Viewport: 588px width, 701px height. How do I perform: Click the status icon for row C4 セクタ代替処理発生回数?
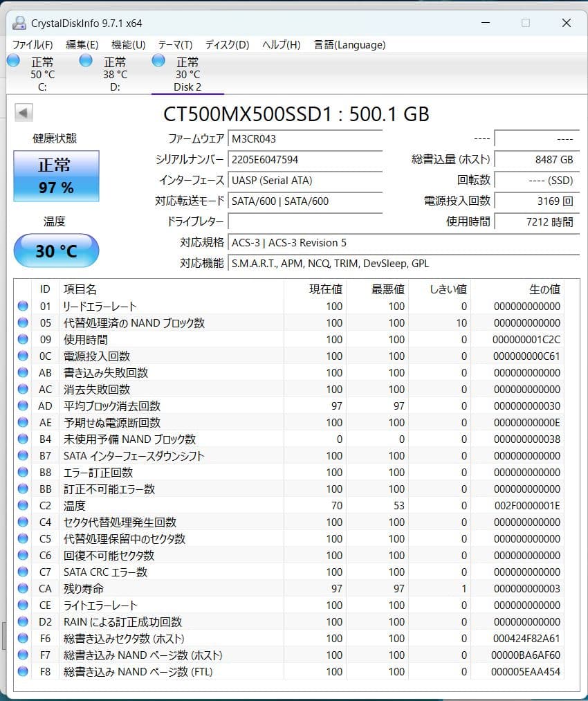click(23, 522)
